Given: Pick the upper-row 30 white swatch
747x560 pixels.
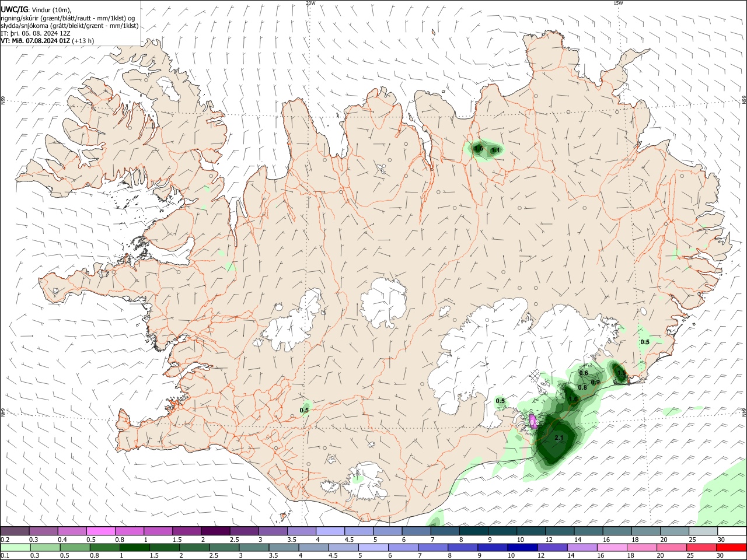Looking at the screenshot, I should pos(732,531).
